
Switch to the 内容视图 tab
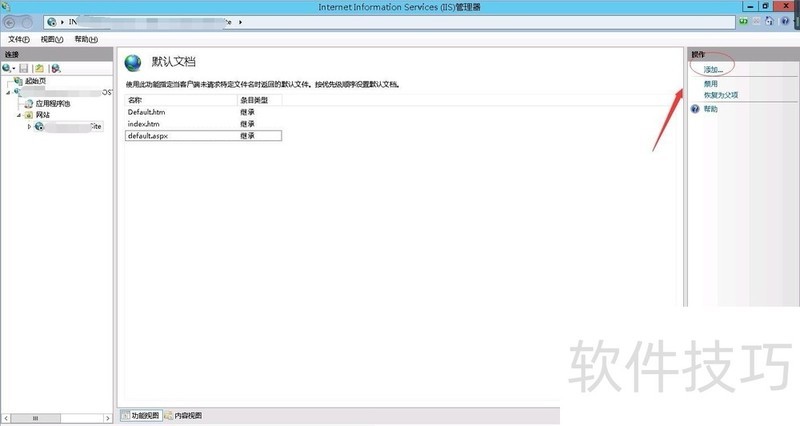pos(183,416)
